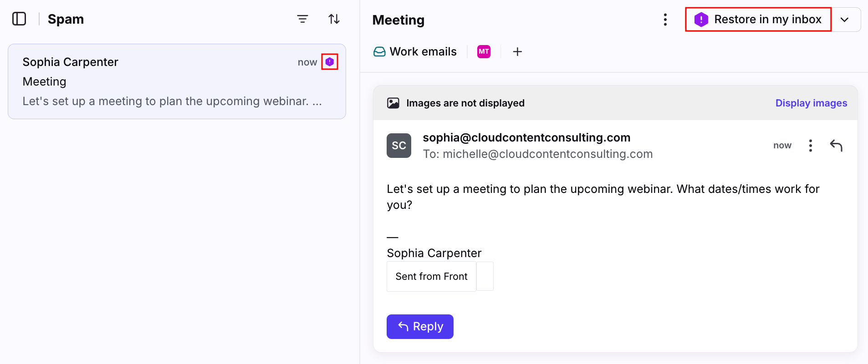This screenshot has height=364, width=868.
Task: Open the filter conversations icon
Action: coord(302,19)
